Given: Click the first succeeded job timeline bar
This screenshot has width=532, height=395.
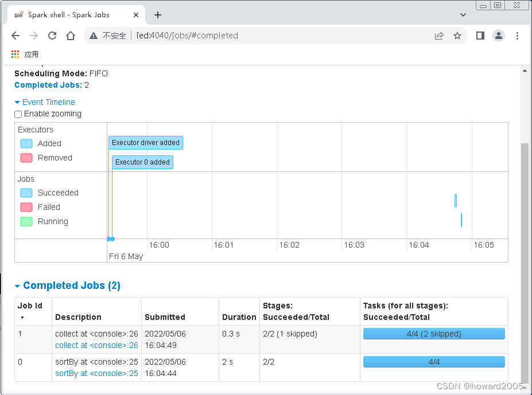Looking at the screenshot, I should coord(456,201).
